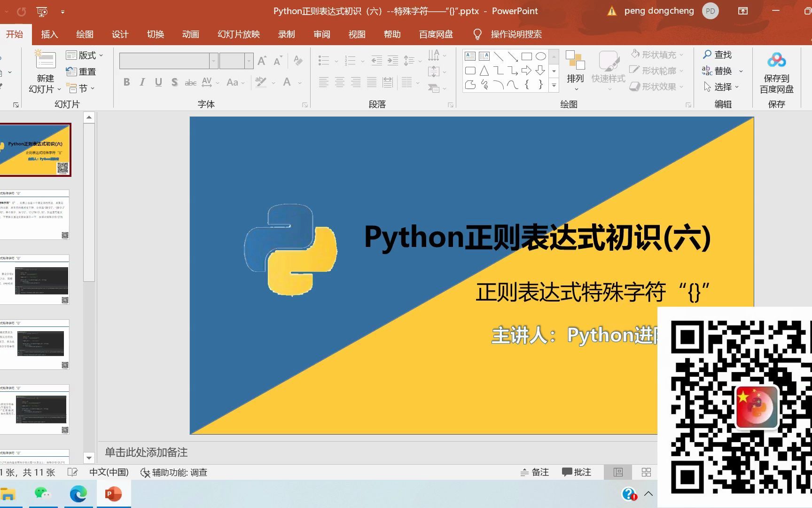Open WeChat from the taskbar
This screenshot has width=812, height=508.
coord(42,494)
